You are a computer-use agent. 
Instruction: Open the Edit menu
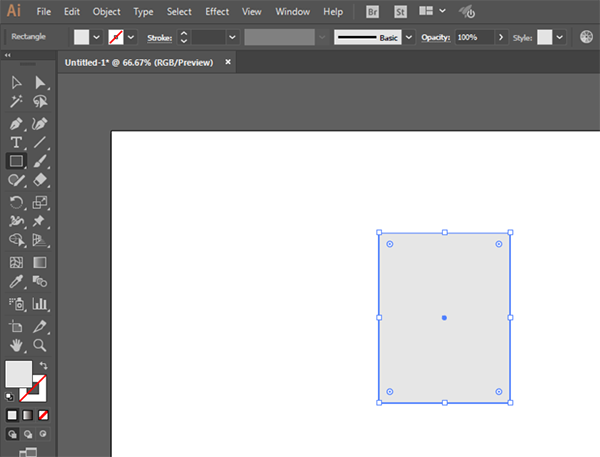point(72,12)
